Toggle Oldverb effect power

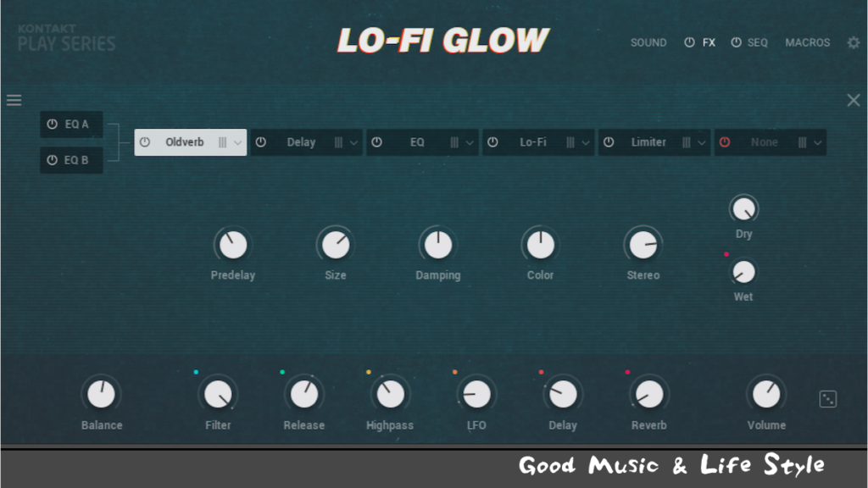point(145,142)
